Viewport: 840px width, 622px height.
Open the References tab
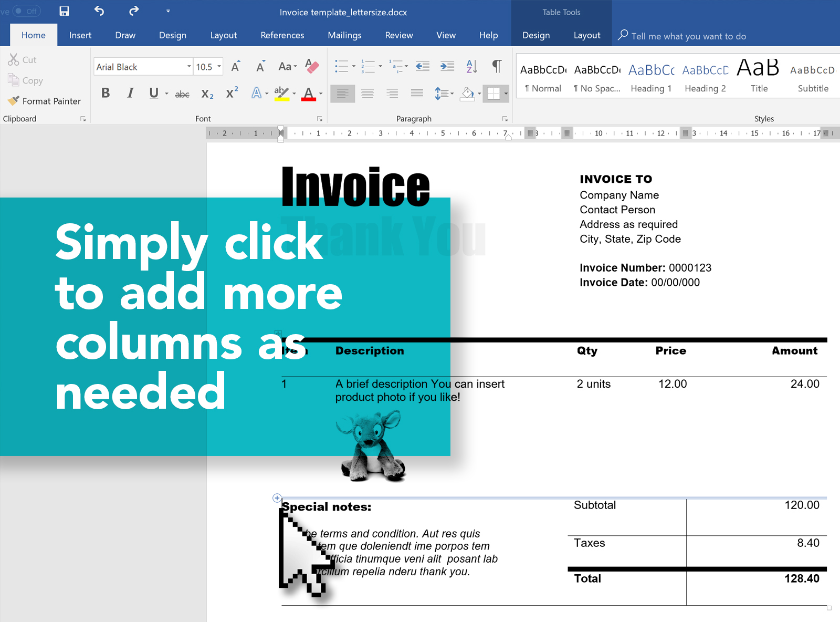[x=282, y=35]
